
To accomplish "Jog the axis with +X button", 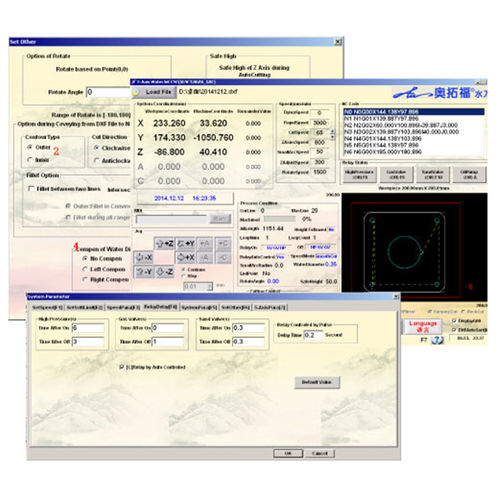I will pos(185,257).
